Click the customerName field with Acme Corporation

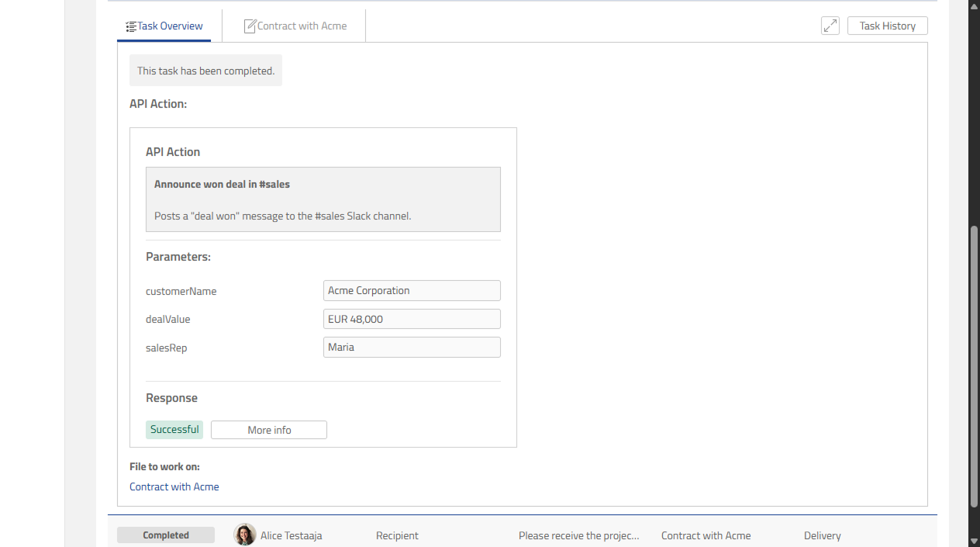[x=412, y=290]
